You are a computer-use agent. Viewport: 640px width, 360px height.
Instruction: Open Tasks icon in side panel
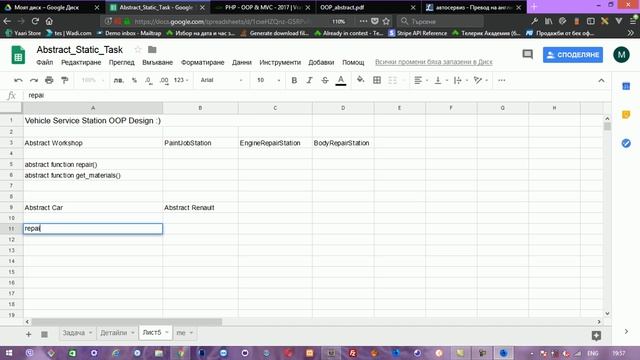pyautogui.click(x=626, y=143)
